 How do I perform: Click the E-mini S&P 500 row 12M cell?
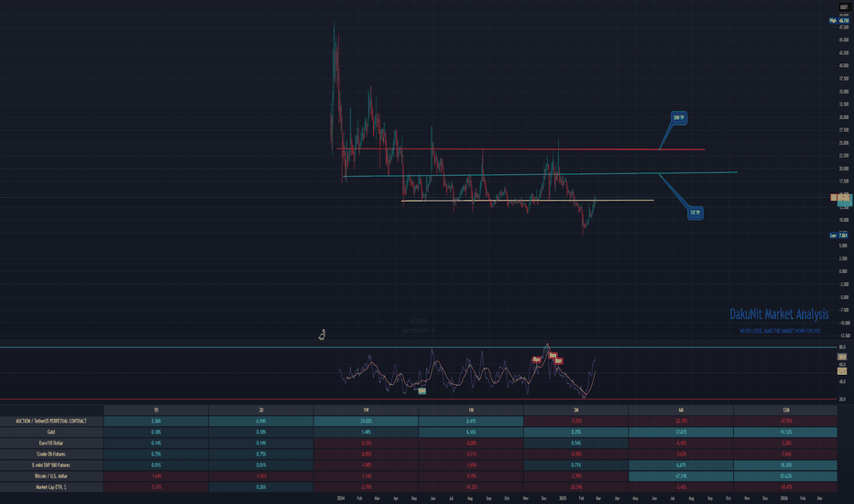click(x=786, y=466)
